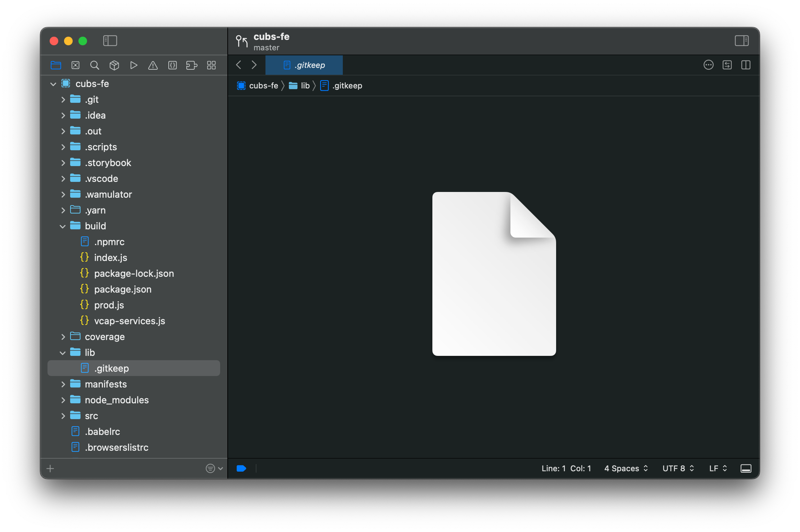Switch to the .gitkeep editor tab
800x532 pixels.
pyautogui.click(x=304, y=65)
